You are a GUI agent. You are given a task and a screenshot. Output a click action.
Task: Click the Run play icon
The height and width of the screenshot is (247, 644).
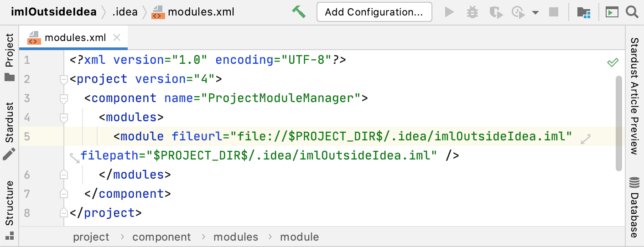449,12
